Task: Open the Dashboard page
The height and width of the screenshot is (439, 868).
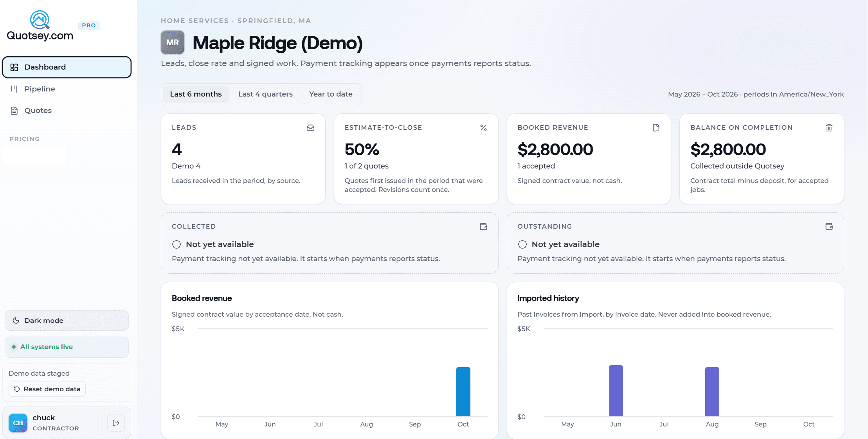Action: coord(67,67)
